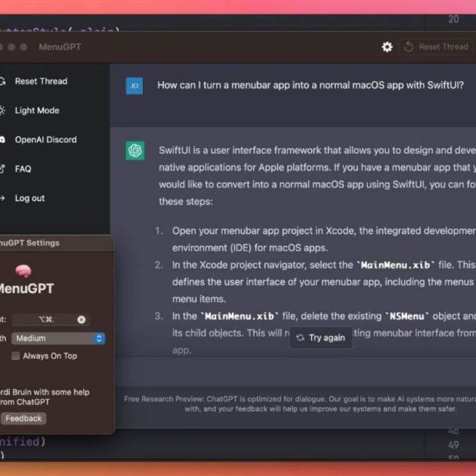Open the Medium width dropdown

(58, 338)
